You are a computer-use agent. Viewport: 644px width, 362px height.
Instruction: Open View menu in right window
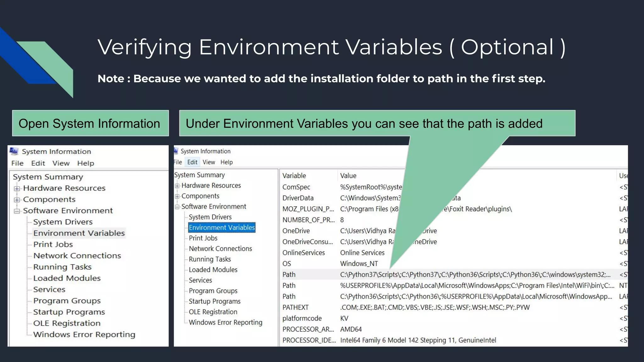tap(209, 162)
